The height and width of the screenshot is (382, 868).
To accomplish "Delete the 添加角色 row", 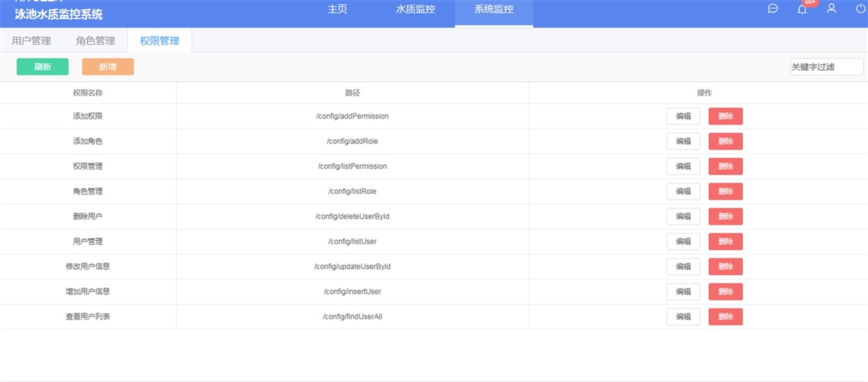I will (726, 141).
